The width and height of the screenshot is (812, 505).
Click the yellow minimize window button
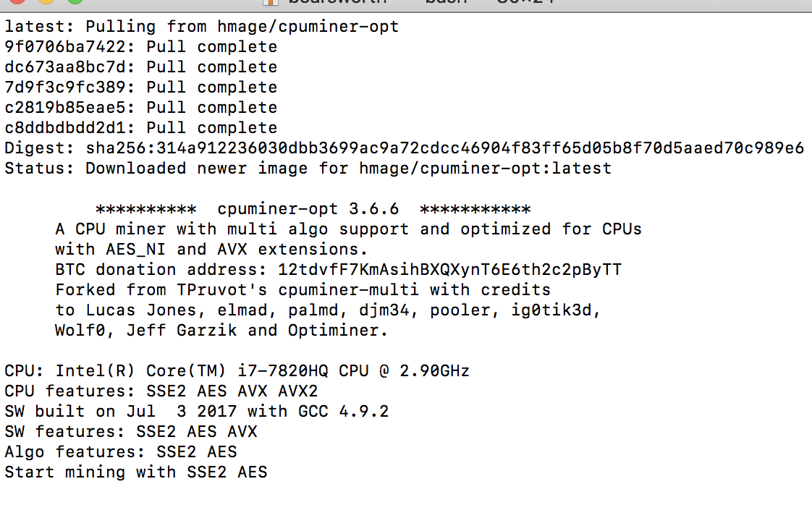pyautogui.click(x=46, y=2)
